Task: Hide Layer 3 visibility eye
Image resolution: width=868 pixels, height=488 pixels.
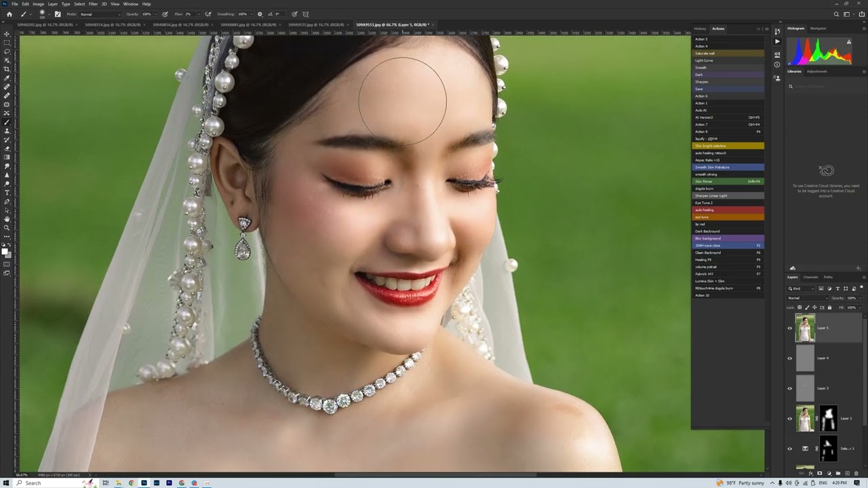Action: point(789,388)
